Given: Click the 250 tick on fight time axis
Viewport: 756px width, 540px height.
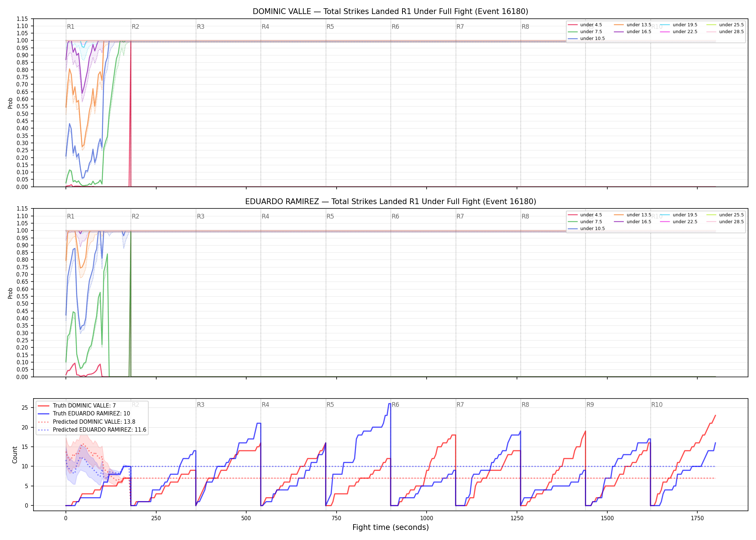Looking at the screenshot, I should (156, 518).
